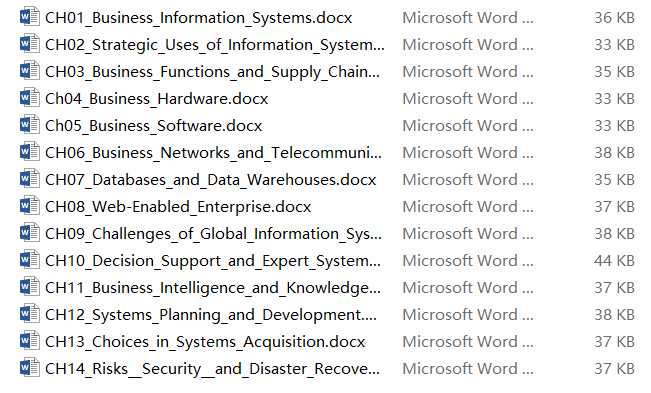Viewport: 651px width, 393px height.
Task: Click the 36 KB size of CH01 file
Action: (614, 18)
